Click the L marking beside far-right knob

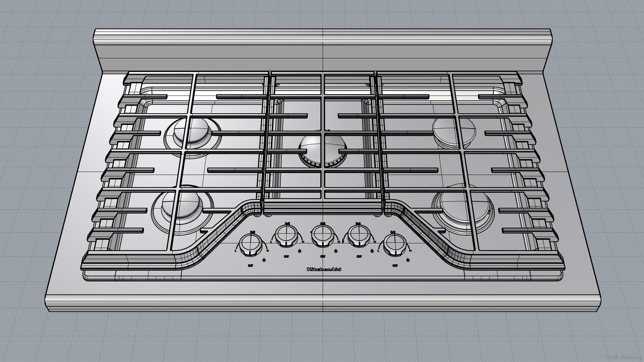pyautogui.click(x=378, y=250)
